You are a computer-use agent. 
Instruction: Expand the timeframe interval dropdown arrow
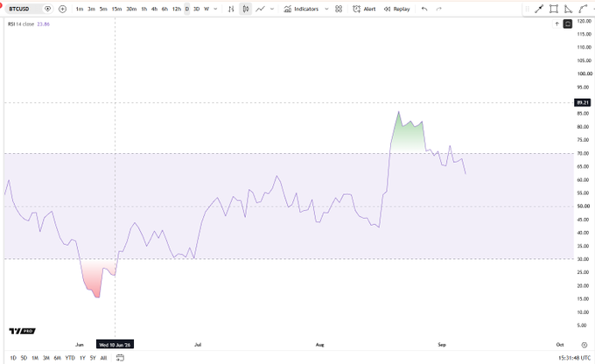[x=215, y=9]
